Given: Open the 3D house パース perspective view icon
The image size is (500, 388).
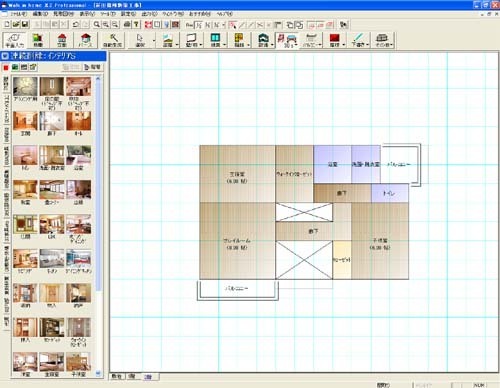Looking at the screenshot, I should 86,40.
